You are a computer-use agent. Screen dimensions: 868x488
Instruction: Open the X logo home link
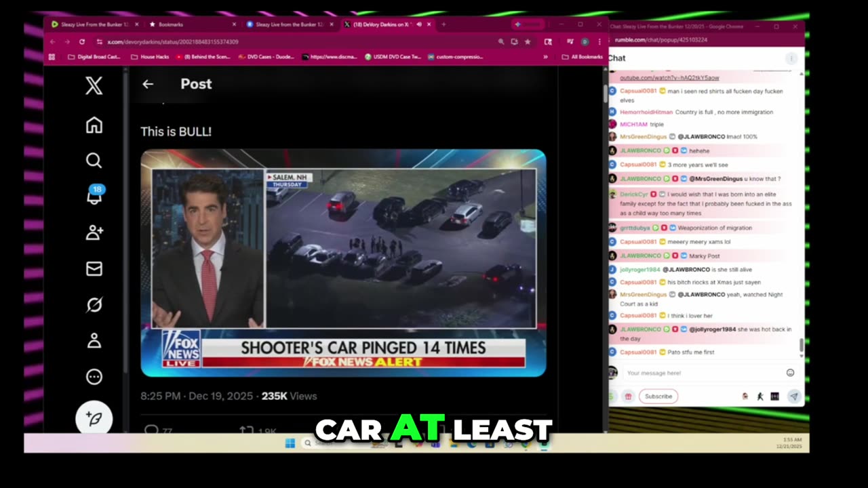[x=94, y=85]
